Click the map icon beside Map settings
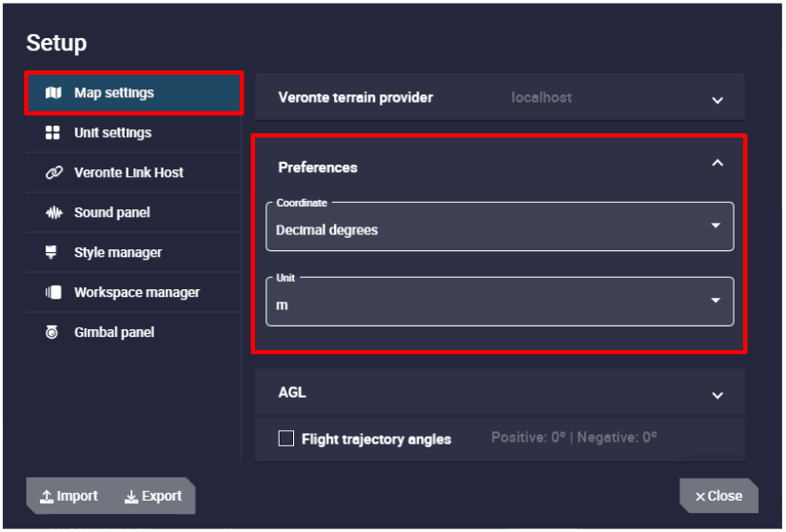786x532 pixels. pos(53,93)
